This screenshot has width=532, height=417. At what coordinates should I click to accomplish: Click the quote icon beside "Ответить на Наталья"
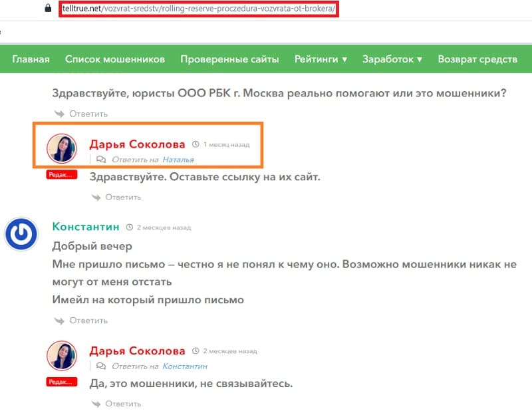point(101,159)
